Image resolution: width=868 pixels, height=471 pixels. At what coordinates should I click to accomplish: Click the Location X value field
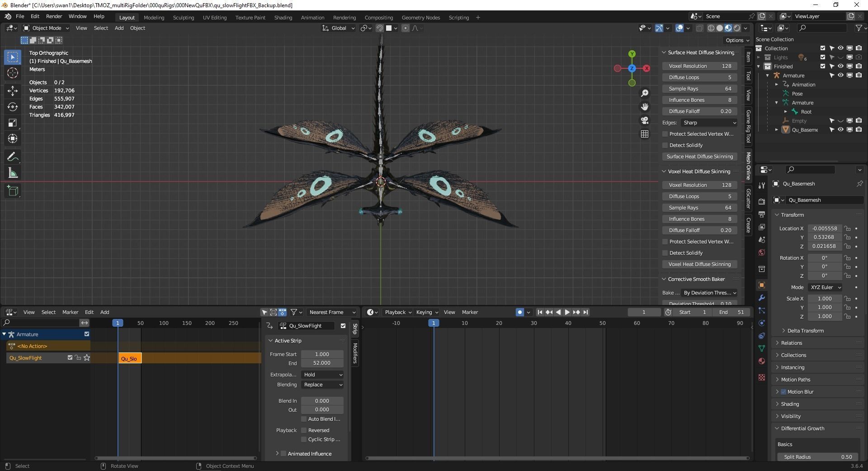tap(824, 228)
